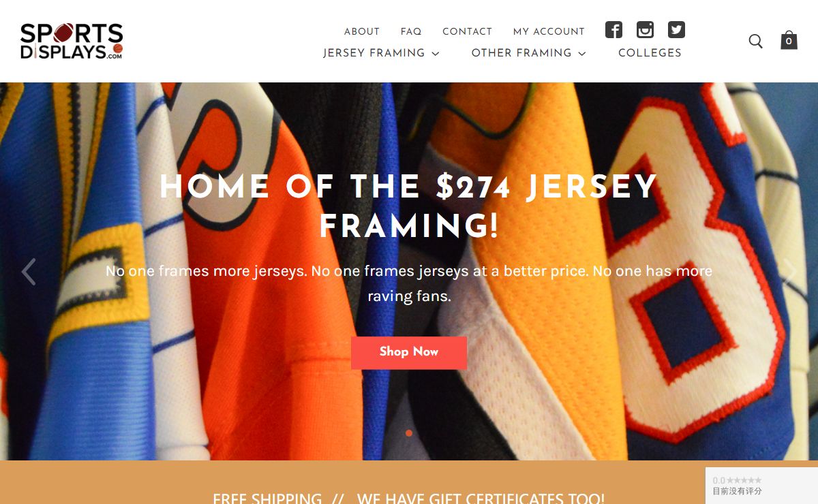The width and height of the screenshot is (818, 504).
Task: Click chevron beside Jersey Framing
Action: [x=436, y=54]
